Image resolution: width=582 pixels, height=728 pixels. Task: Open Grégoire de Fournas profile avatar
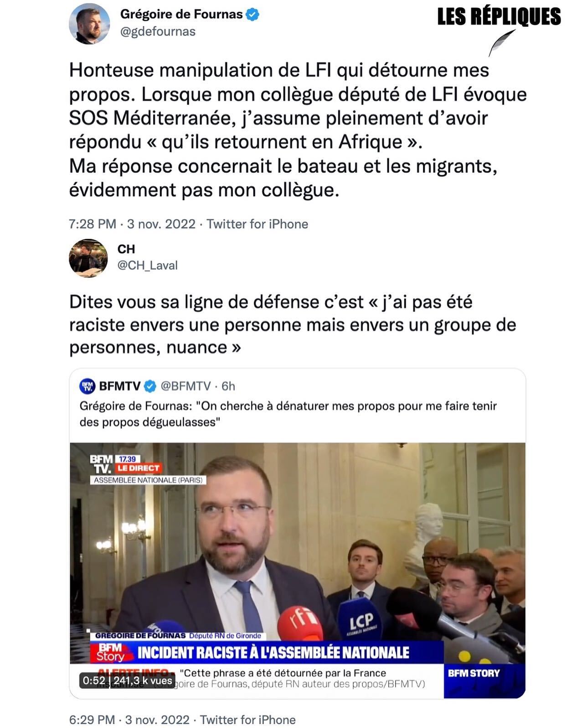[89, 23]
